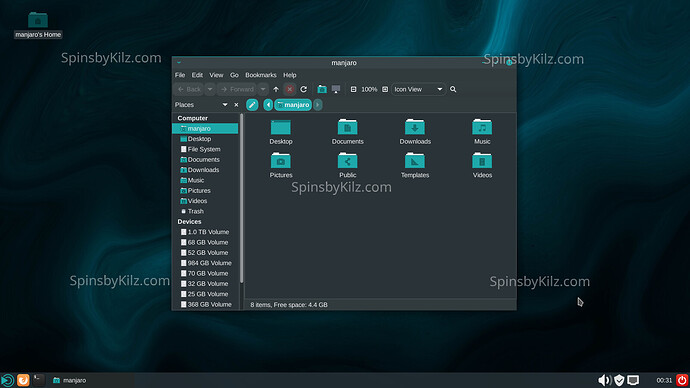Open the 984 GB Volume device
The image size is (690, 388).
(205, 263)
